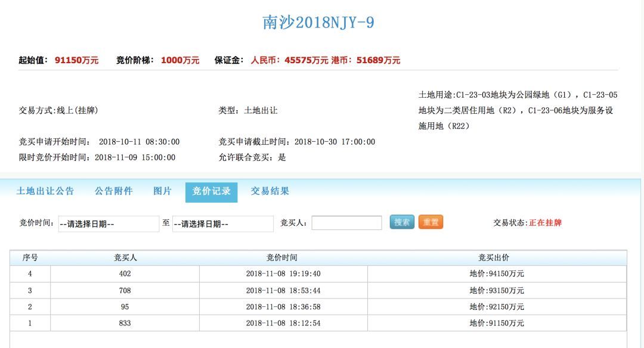Open the 土地出让公告 tab
The image size is (644, 348).
point(45,191)
